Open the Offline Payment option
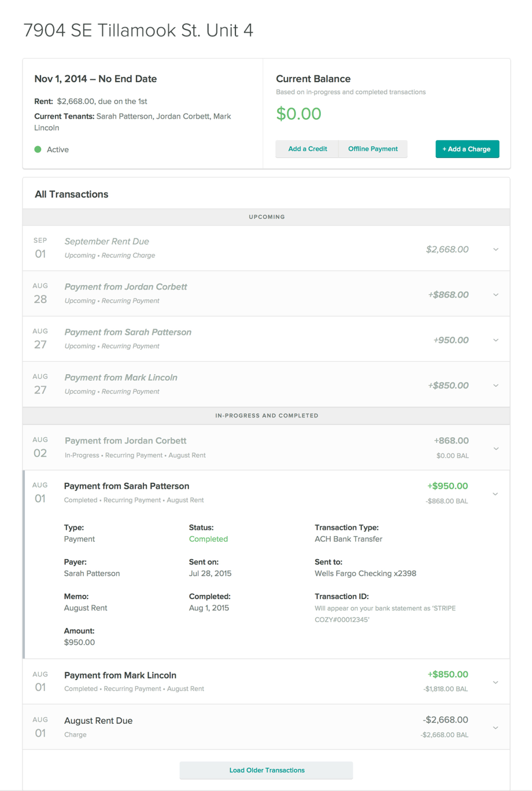Image resolution: width=532 pixels, height=791 pixels. [x=373, y=149]
